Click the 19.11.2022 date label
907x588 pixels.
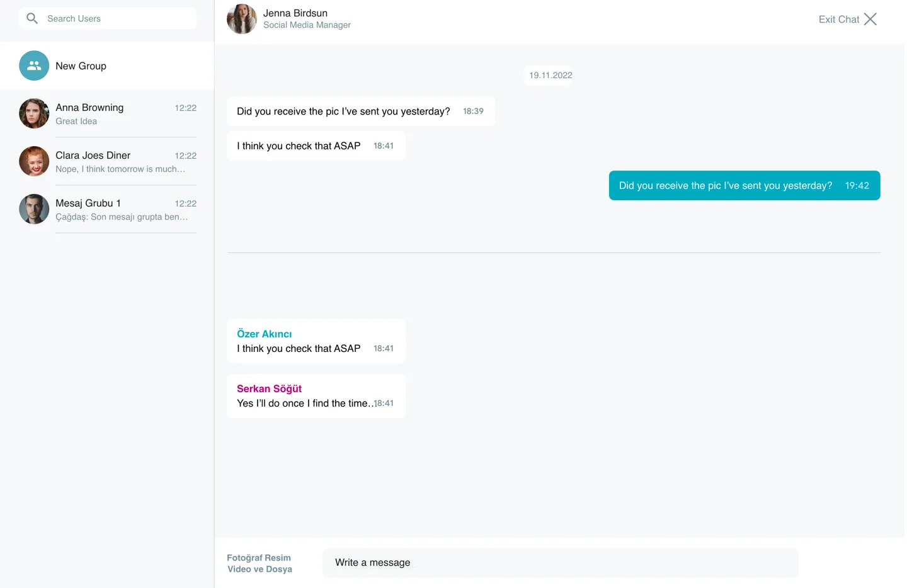click(x=550, y=76)
